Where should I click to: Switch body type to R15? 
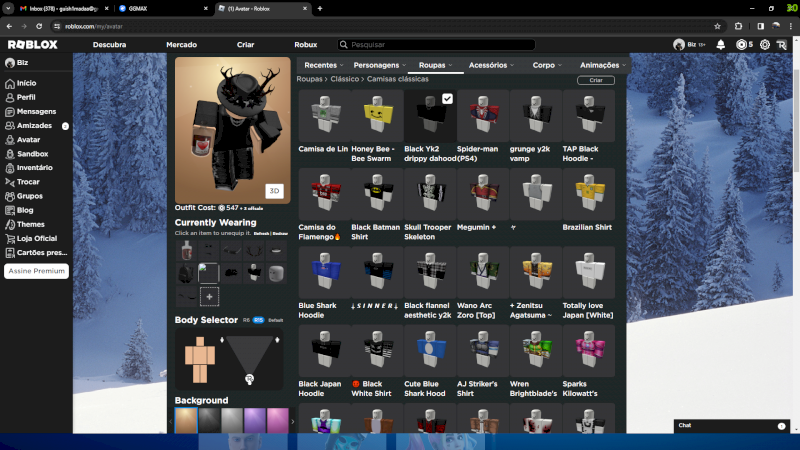click(x=259, y=320)
